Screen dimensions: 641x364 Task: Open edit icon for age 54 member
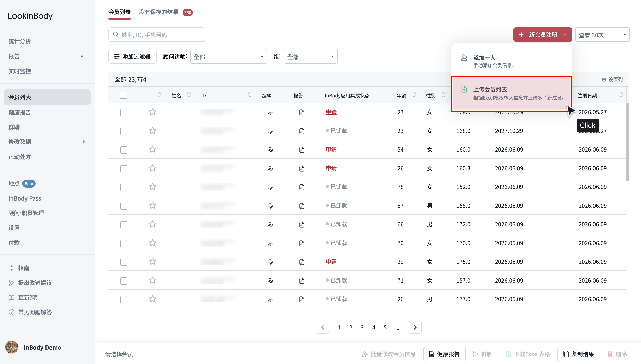point(270,150)
